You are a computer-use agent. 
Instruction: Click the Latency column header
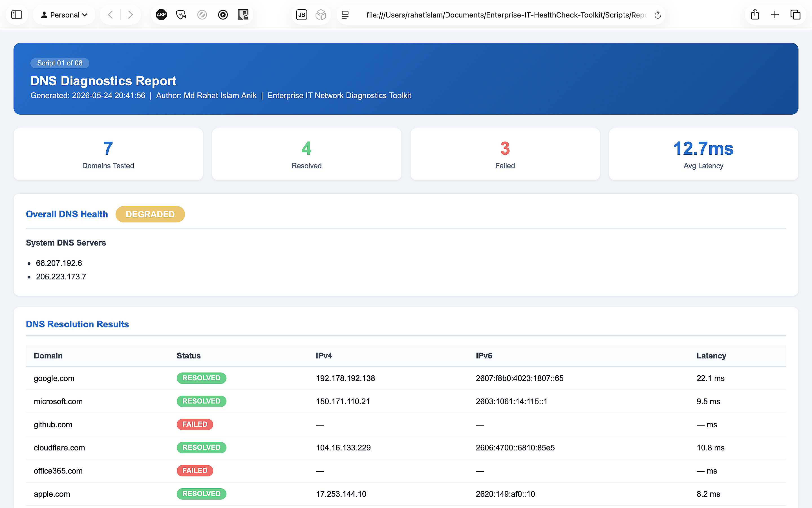(x=711, y=356)
